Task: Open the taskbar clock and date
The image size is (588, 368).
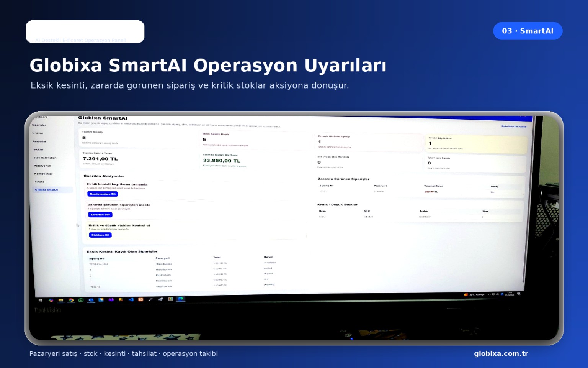Action: pos(510,294)
